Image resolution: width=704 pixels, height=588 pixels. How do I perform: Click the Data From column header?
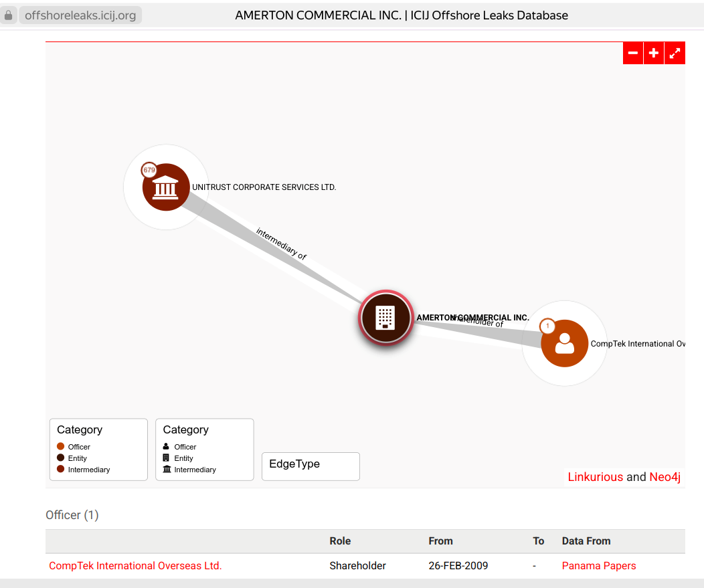pos(586,541)
